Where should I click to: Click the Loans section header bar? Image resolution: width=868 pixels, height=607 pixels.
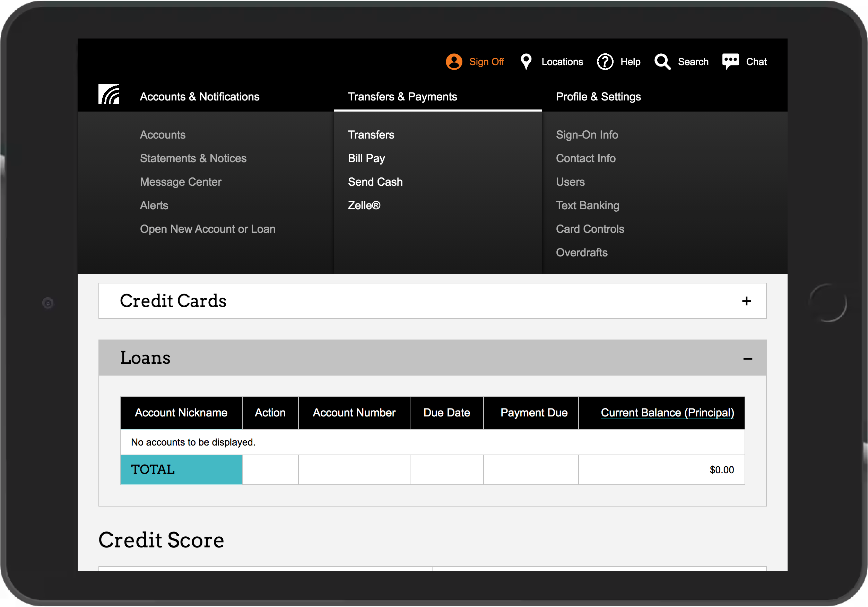click(416, 358)
